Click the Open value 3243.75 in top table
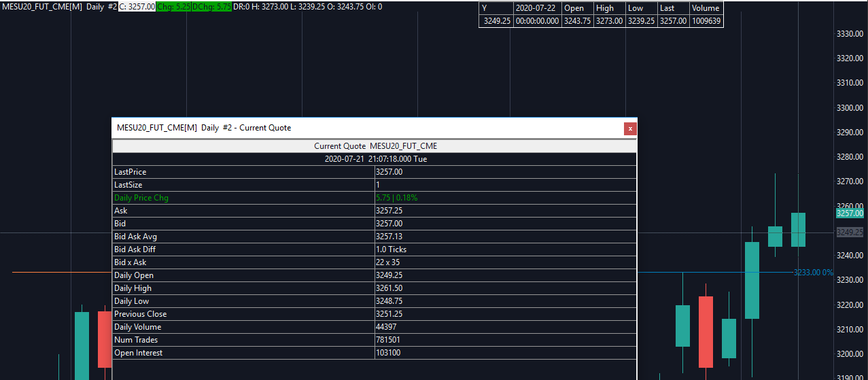 pyautogui.click(x=578, y=21)
